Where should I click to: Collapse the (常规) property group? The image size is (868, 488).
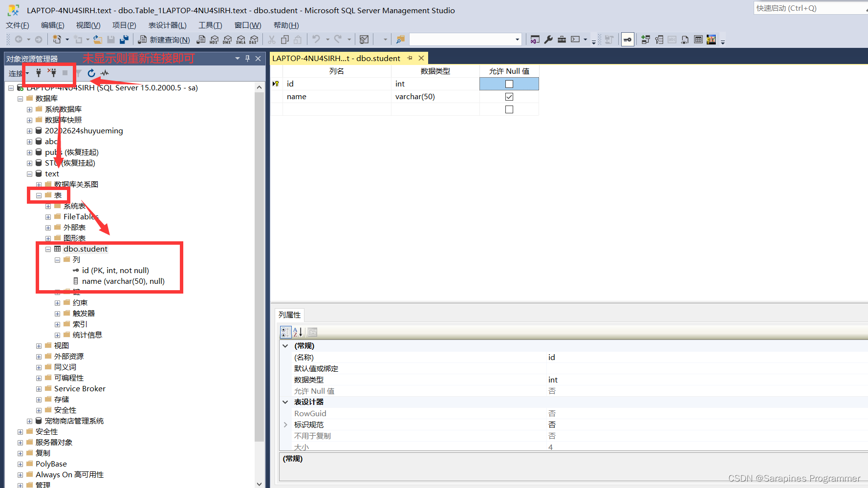click(285, 346)
